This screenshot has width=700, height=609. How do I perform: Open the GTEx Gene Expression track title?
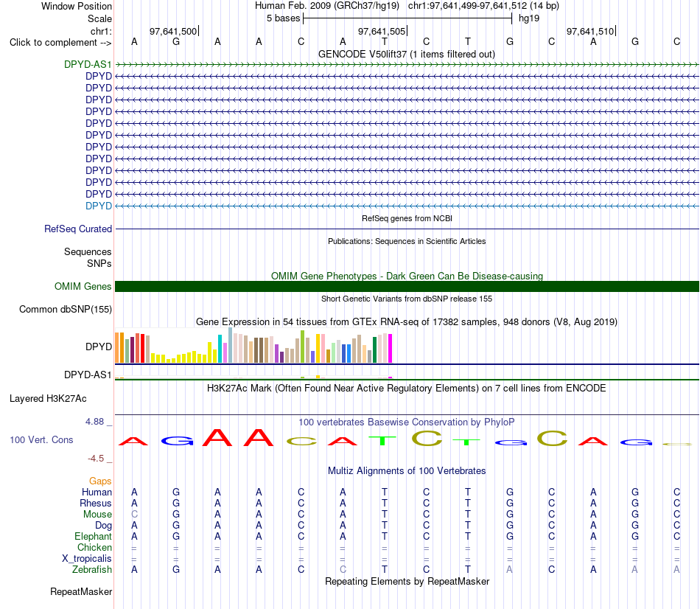click(407, 321)
